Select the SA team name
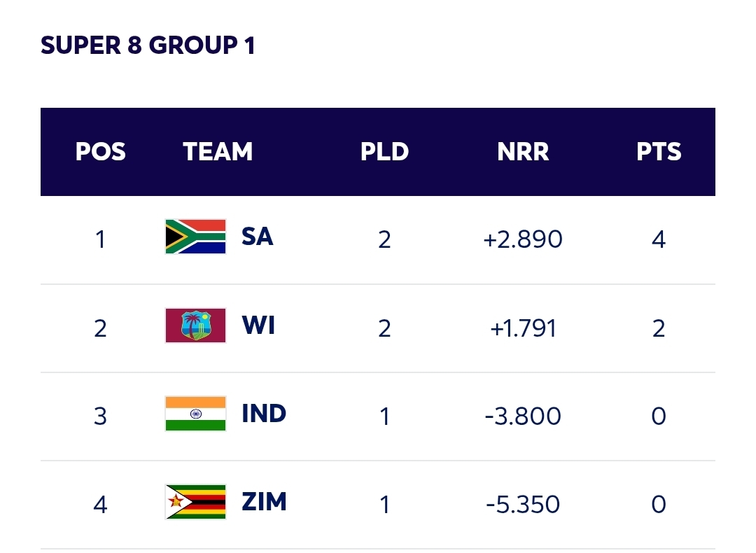Image resolution: width=756 pixels, height=553 pixels. 257,237
